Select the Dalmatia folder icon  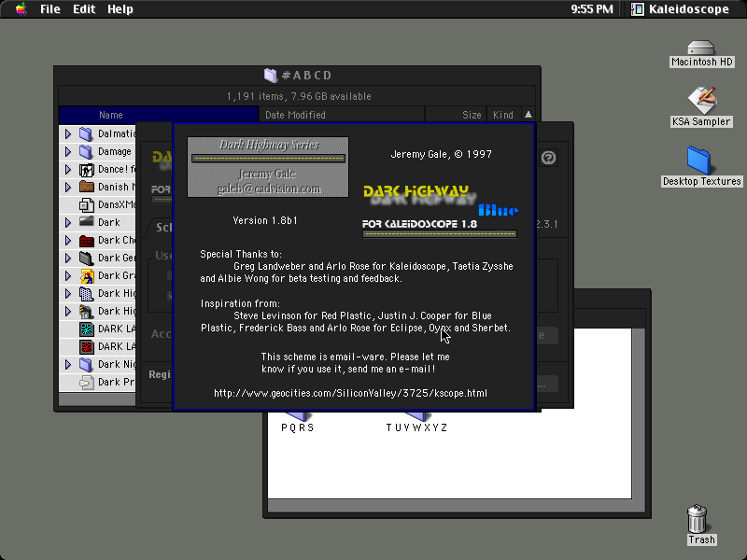coord(86,133)
